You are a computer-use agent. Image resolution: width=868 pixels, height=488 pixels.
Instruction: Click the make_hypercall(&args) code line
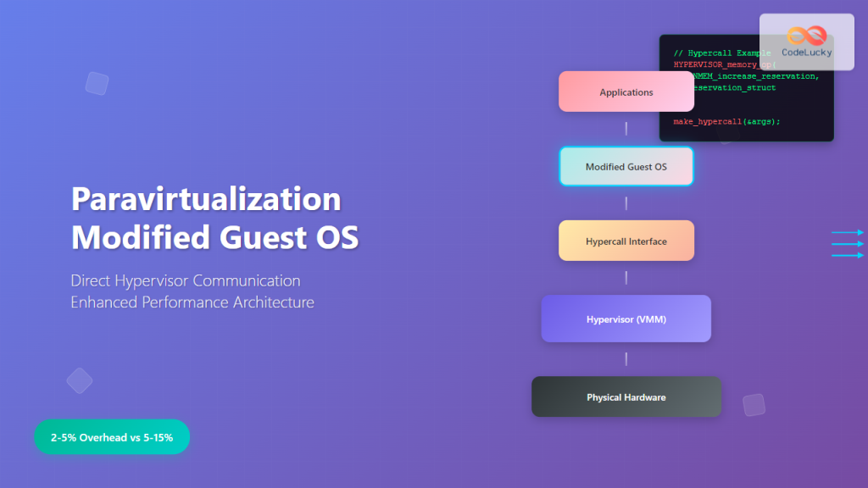tap(727, 121)
